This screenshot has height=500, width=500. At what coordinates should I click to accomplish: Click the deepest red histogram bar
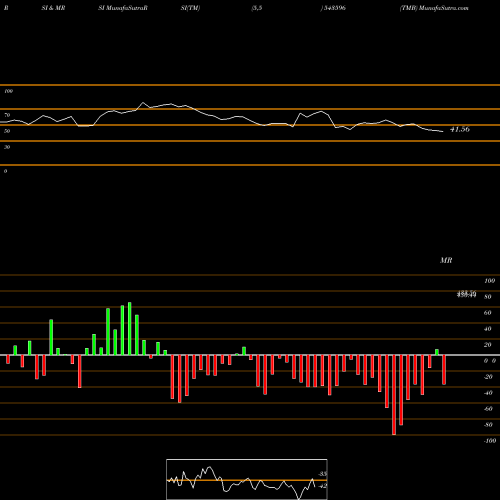point(394,395)
